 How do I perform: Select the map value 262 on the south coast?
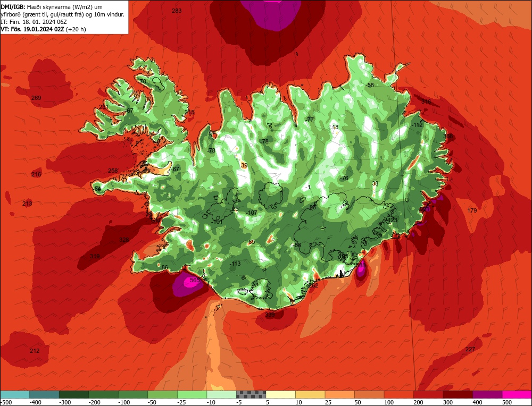pyautogui.click(x=313, y=286)
